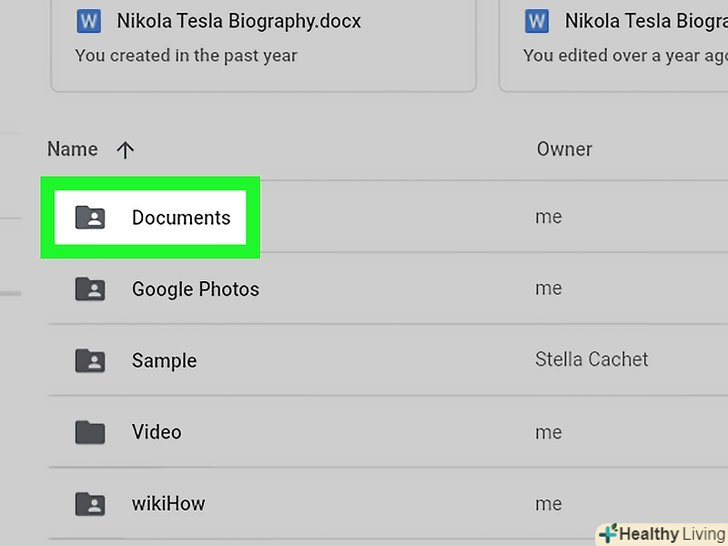The height and width of the screenshot is (546, 728).
Task: Click the Video folder icon
Action: click(91, 433)
